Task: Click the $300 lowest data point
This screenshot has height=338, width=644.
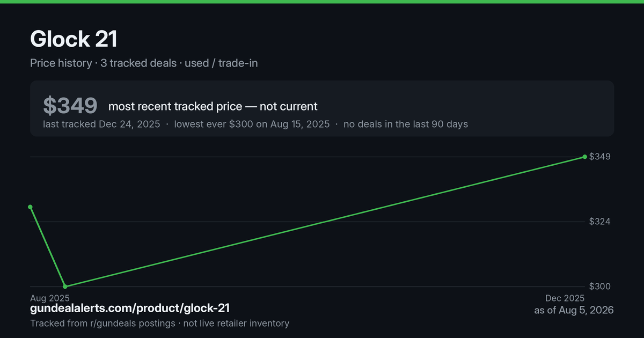Action: click(x=65, y=286)
